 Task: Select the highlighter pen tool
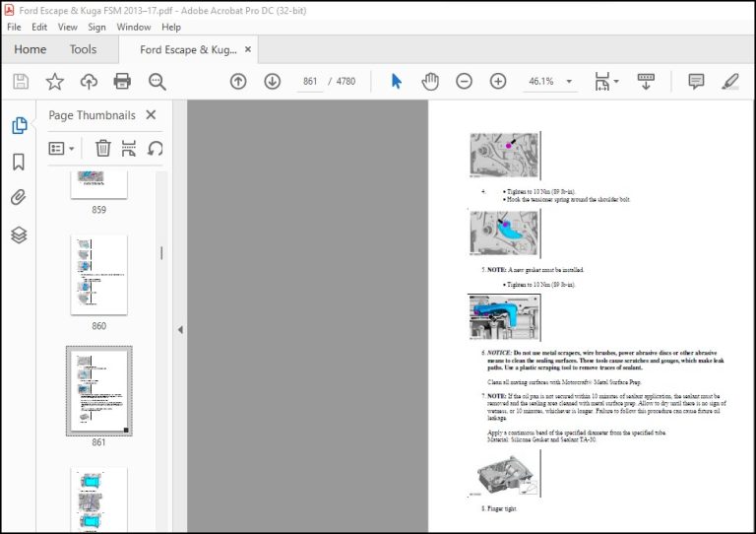(730, 81)
